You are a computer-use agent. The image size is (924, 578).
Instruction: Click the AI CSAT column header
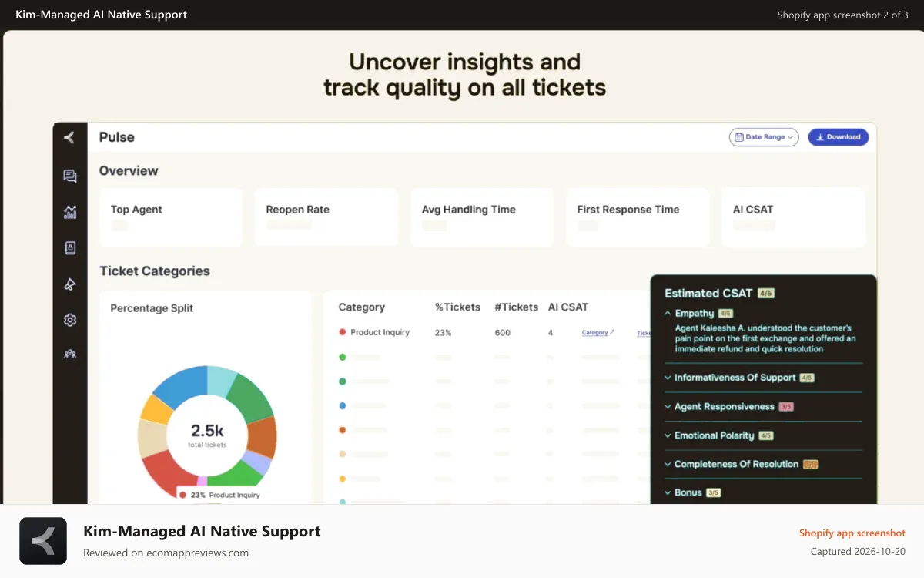(568, 307)
